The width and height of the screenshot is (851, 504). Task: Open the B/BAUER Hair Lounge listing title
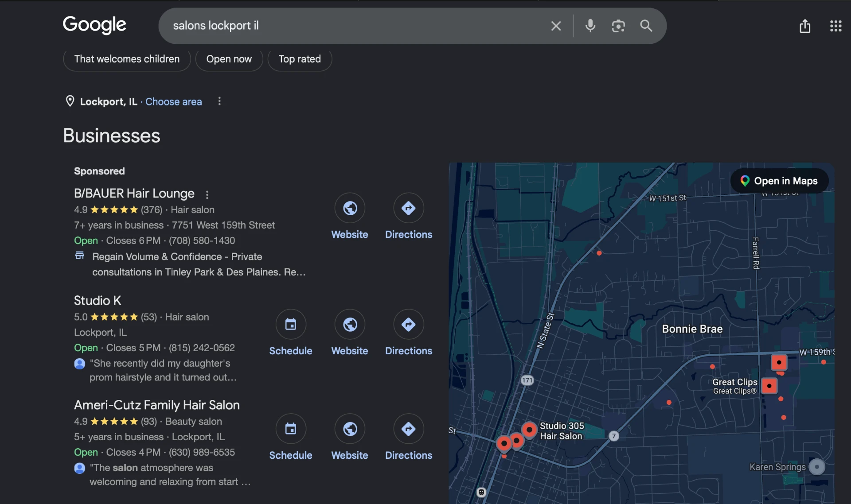click(x=134, y=194)
